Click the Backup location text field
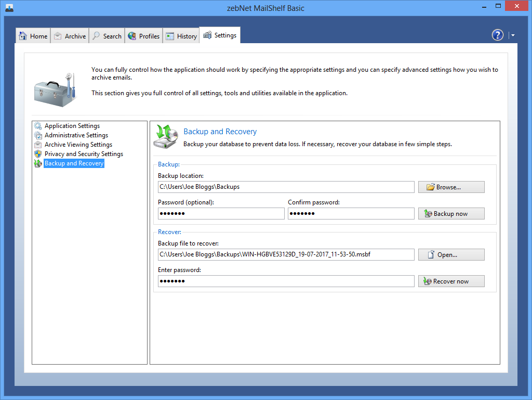 coord(286,187)
